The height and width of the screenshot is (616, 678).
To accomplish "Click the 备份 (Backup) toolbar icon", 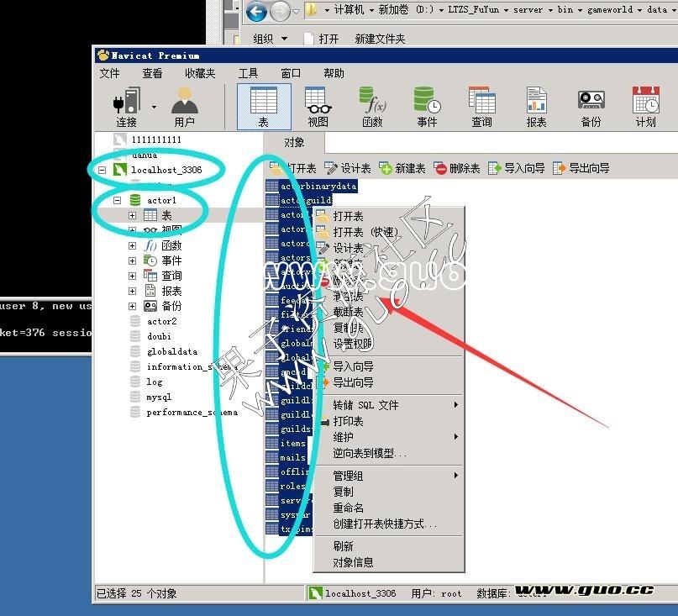I will pyautogui.click(x=591, y=106).
